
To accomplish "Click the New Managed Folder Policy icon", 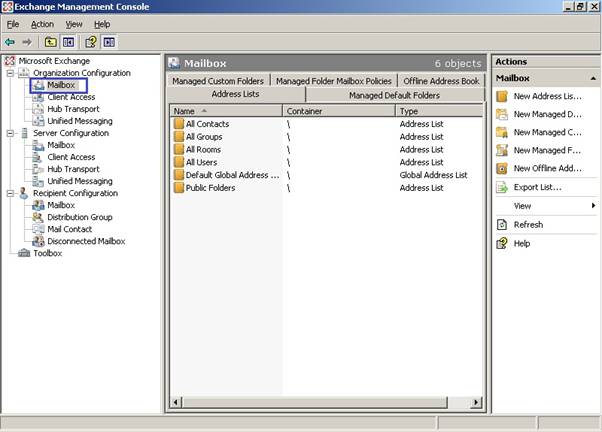I will pyautogui.click(x=502, y=150).
